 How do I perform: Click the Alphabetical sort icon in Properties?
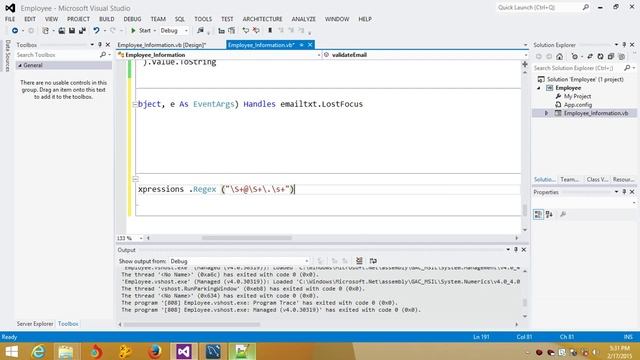(x=549, y=214)
